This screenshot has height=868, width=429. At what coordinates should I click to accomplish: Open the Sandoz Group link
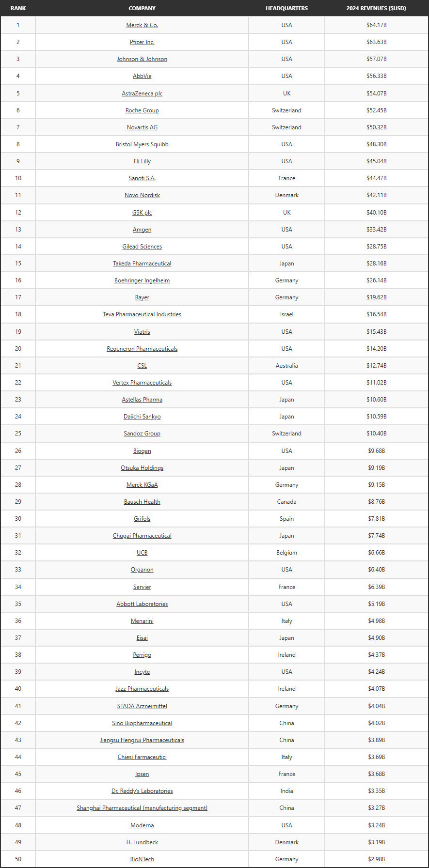pos(142,434)
